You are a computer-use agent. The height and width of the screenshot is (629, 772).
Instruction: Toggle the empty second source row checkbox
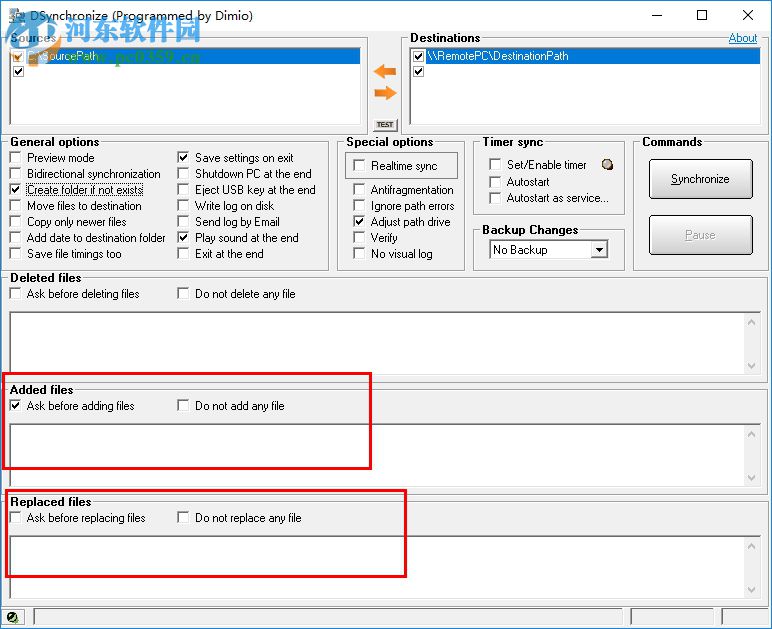19,72
